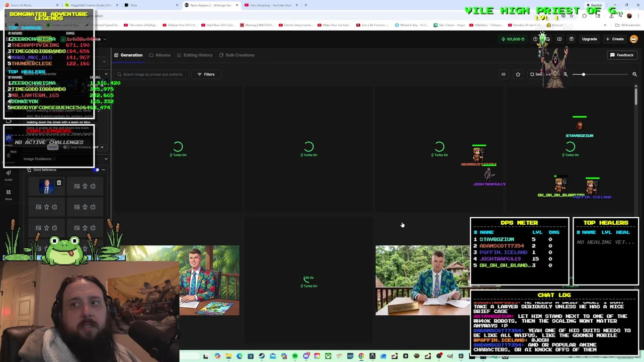Open the 'Krizz.net' bookmark
Image resolution: width=644 pixels, height=362 pixels.
555,25
